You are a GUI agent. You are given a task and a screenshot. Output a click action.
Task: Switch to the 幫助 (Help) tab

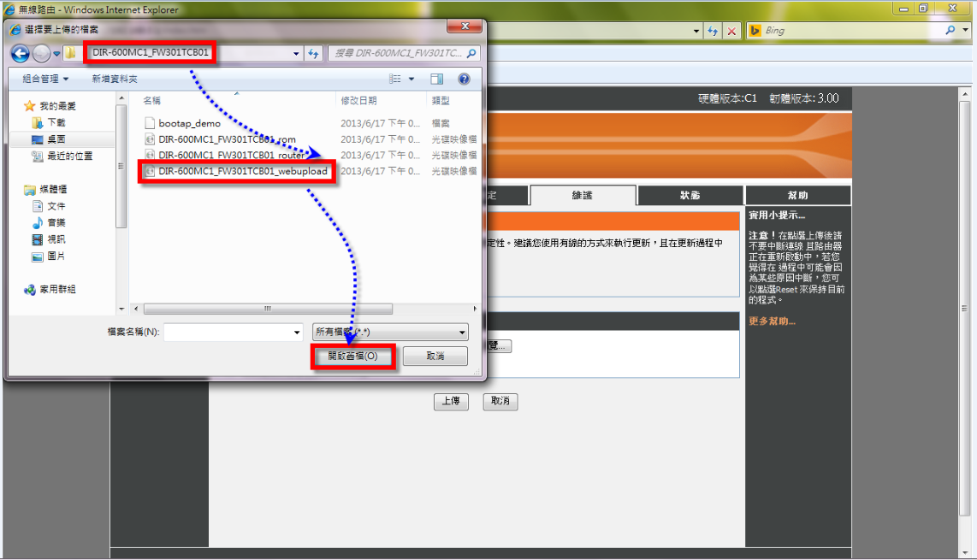coord(797,195)
